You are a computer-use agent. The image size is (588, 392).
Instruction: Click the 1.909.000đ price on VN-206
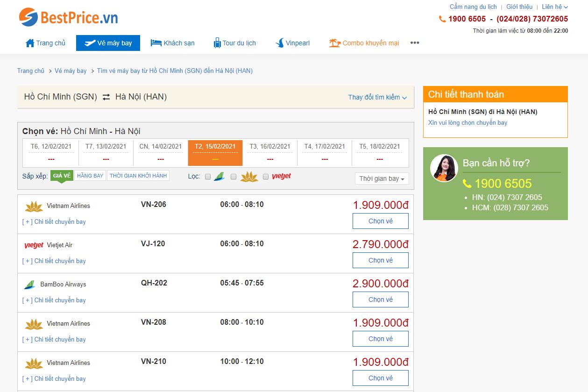pyautogui.click(x=381, y=205)
